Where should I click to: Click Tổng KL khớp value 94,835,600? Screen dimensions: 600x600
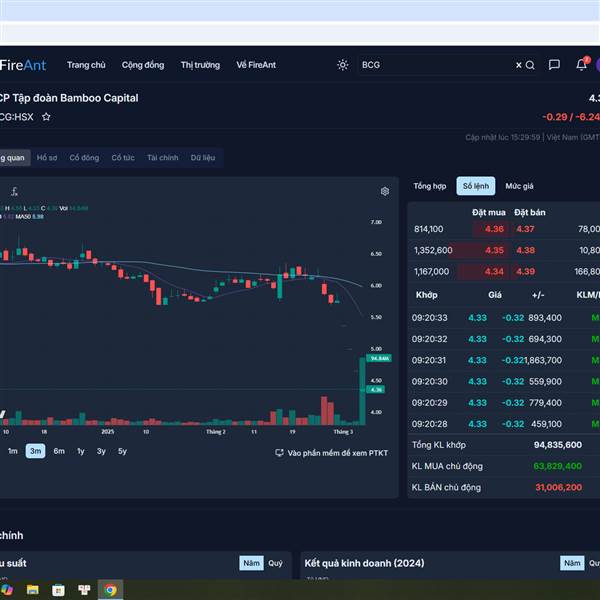click(558, 445)
